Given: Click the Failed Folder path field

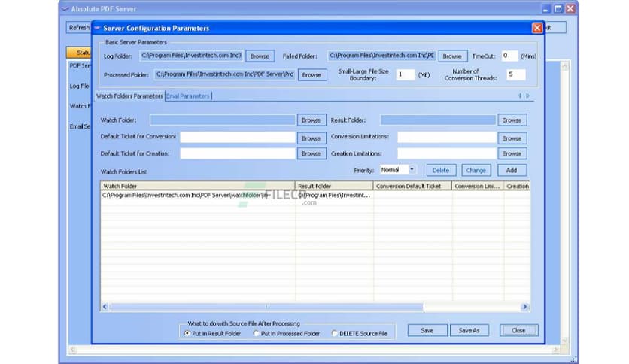Looking at the screenshot, I should [x=381, y=56].
